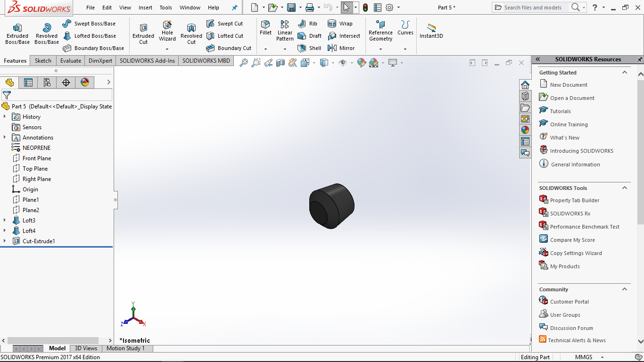Viewport: 644px width, 362px height.
Task: Open Appearances tab in task pane
Action: point(525,130)
